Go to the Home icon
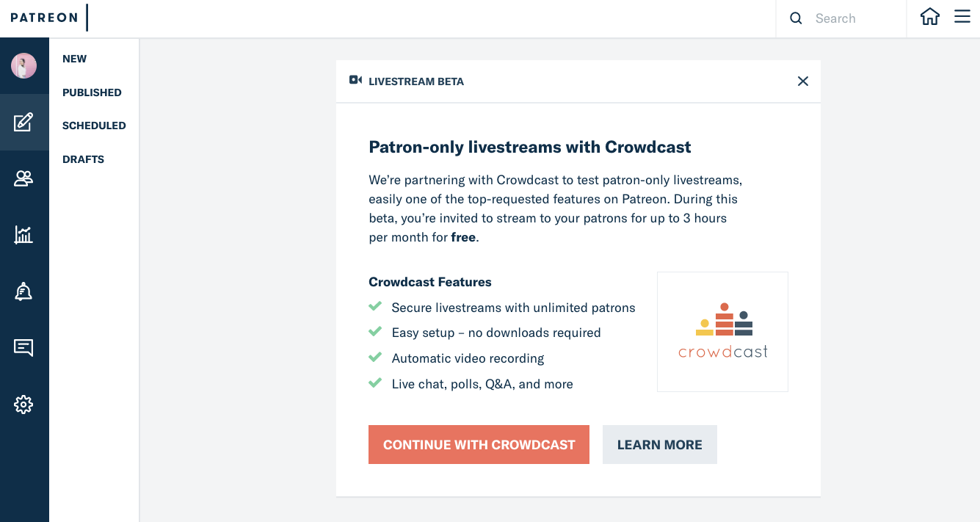 click(x=930, y=18)
